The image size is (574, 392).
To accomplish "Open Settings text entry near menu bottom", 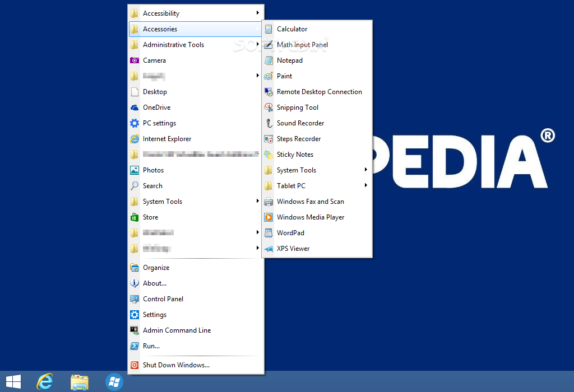I will (155, 315).
